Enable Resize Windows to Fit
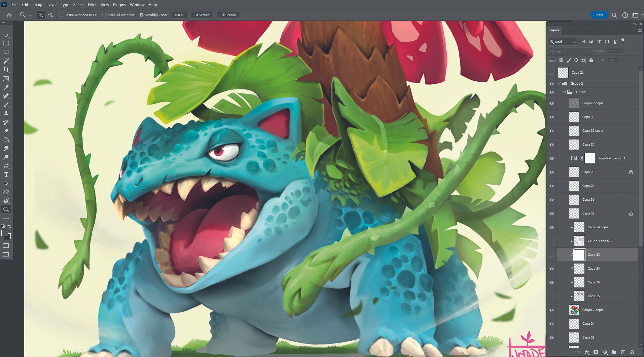Viewport: 644px width, 357px height. pos(61,15)
